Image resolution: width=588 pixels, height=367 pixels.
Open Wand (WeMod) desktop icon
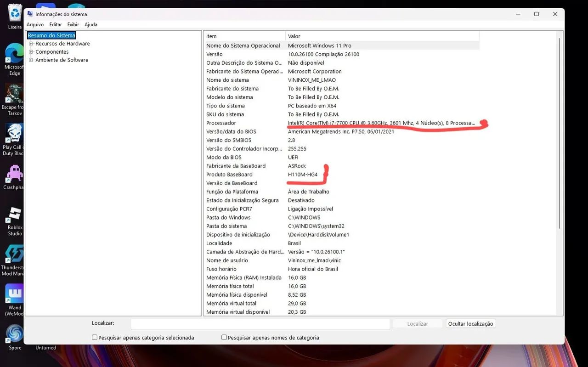(x=15, y=300)
